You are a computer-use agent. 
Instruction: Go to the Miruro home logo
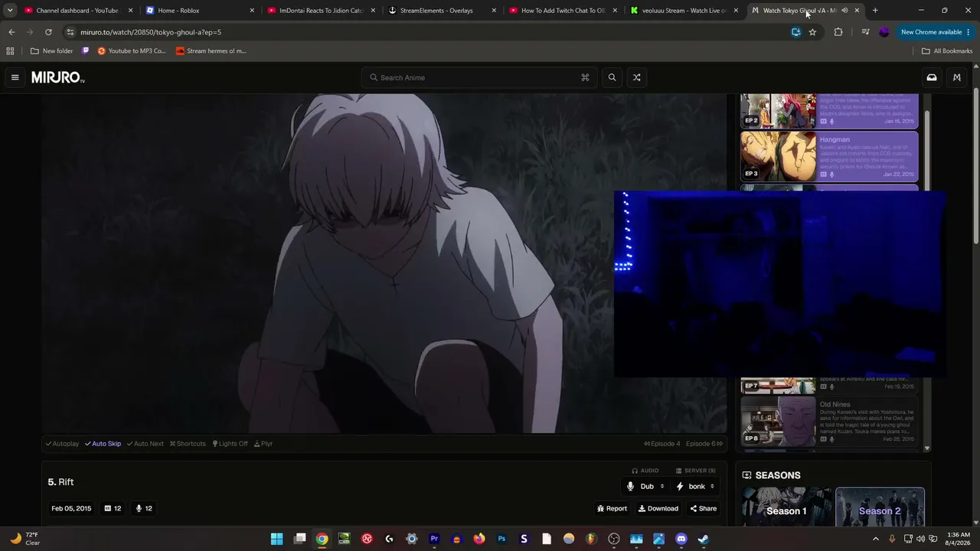point(58,77)
